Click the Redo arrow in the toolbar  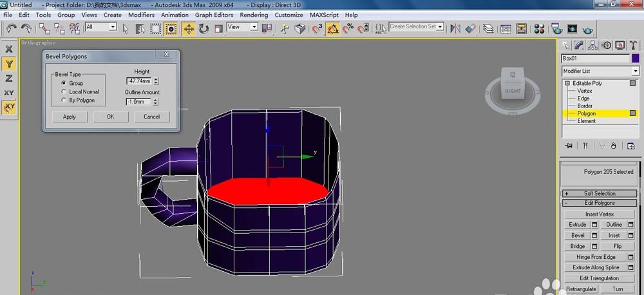[26, 28]
